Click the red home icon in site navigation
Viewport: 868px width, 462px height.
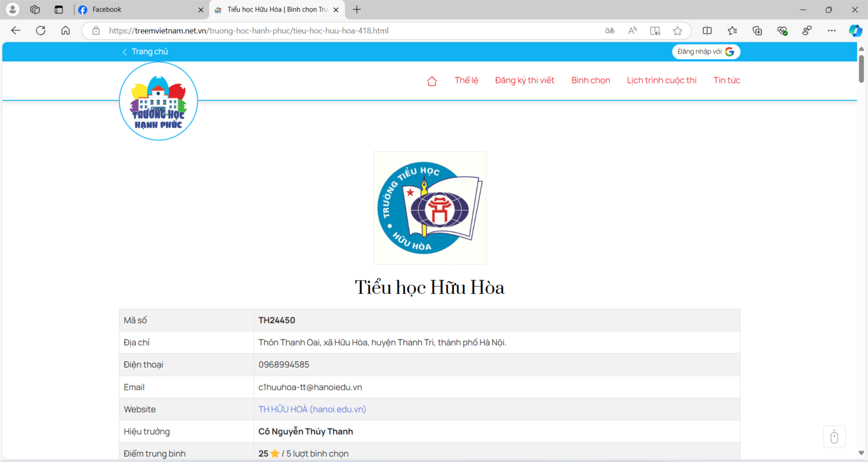pyautogui.click(x=432, y=81)
